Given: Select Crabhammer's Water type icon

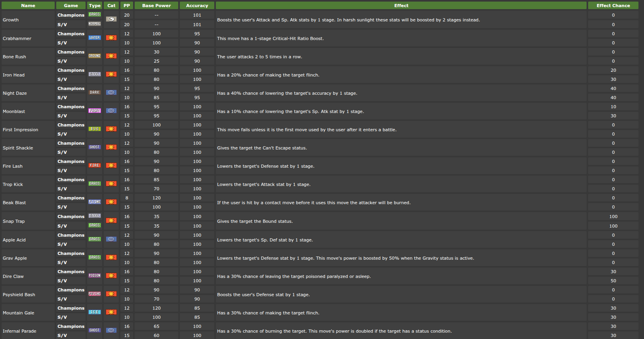Looking at the screenshot, I should (x=95, y=38).
